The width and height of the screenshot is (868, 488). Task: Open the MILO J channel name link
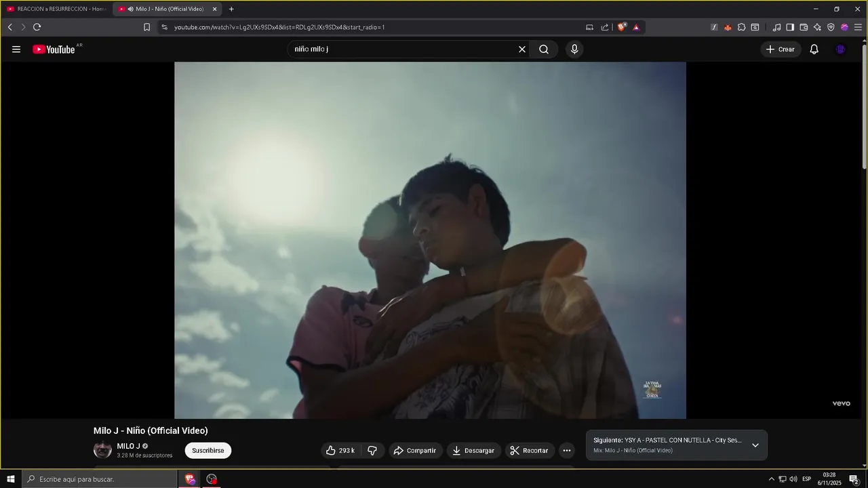(128, 446)
